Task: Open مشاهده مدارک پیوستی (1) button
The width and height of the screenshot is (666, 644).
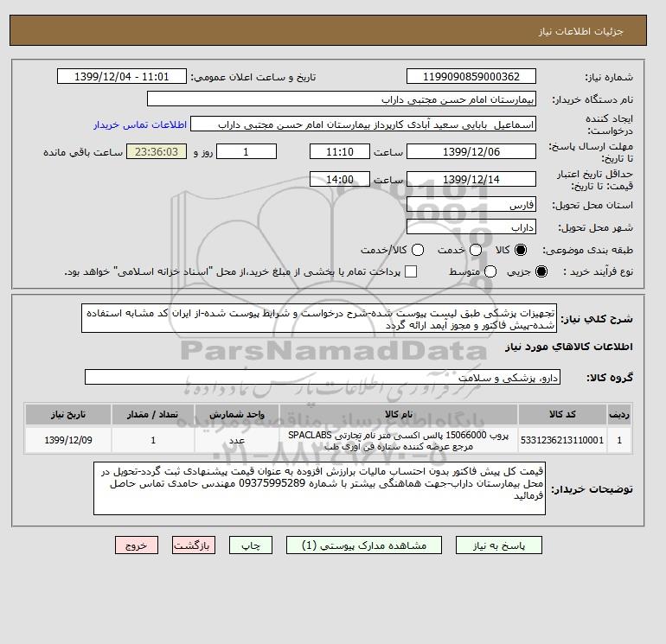Action: [x=364, y=545]
